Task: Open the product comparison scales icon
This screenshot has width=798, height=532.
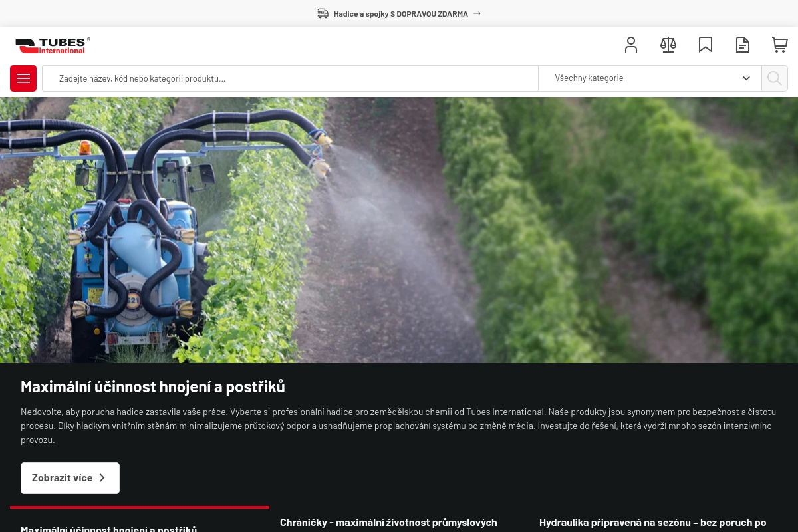Action: coord(668,45)
